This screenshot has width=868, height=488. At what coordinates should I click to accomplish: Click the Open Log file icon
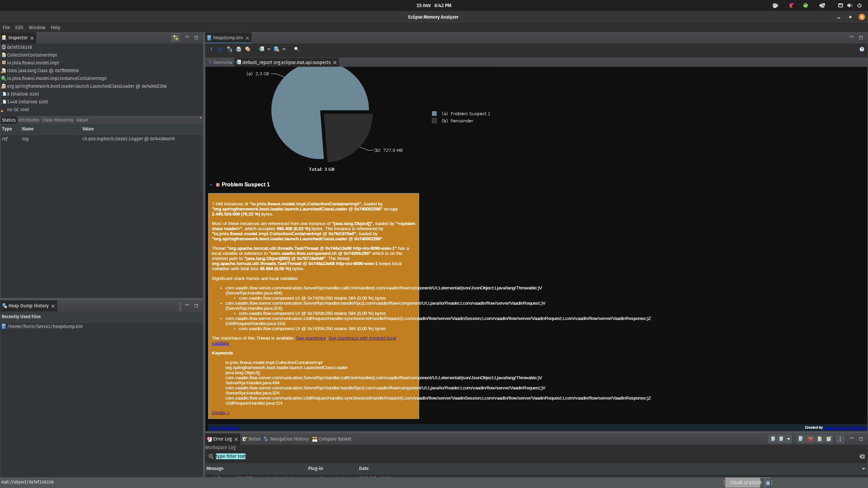pyautogui.click(x=820, y=439)
